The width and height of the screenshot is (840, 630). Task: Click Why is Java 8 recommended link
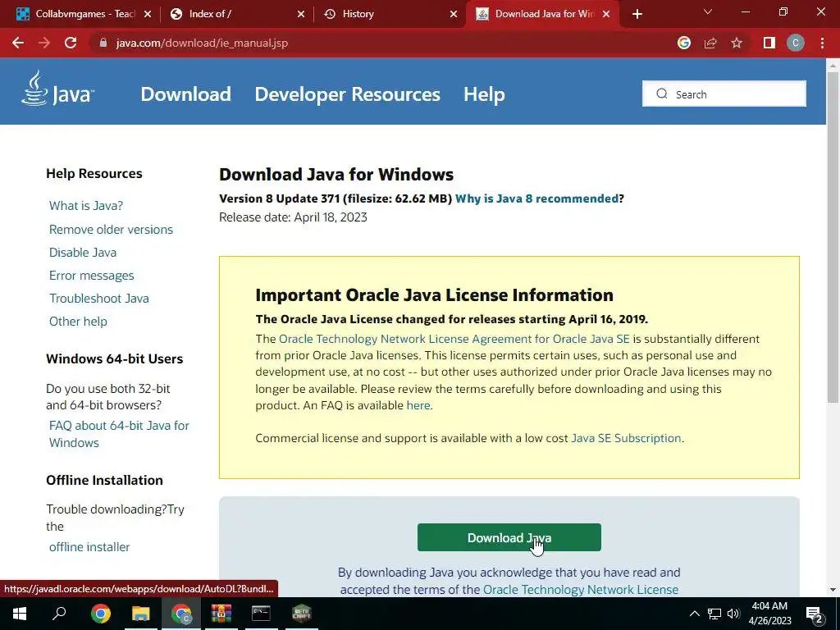(x=536, y=199)
